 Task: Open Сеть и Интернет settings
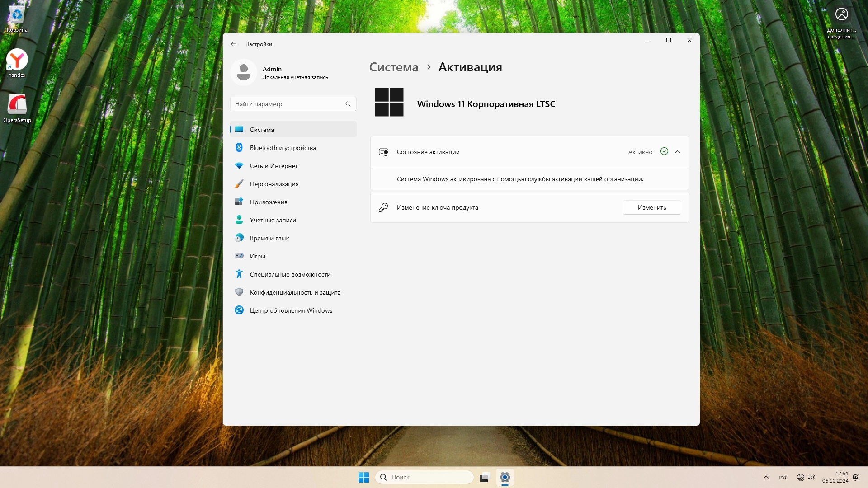point(274,166)
